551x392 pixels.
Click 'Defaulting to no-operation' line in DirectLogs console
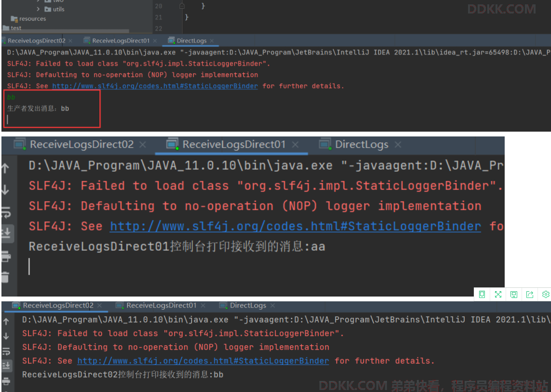pyautogui.click(x=133, y=75)
